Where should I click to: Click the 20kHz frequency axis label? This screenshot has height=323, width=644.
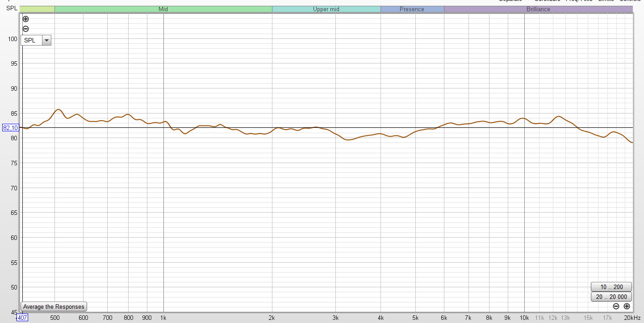(632, 318)
